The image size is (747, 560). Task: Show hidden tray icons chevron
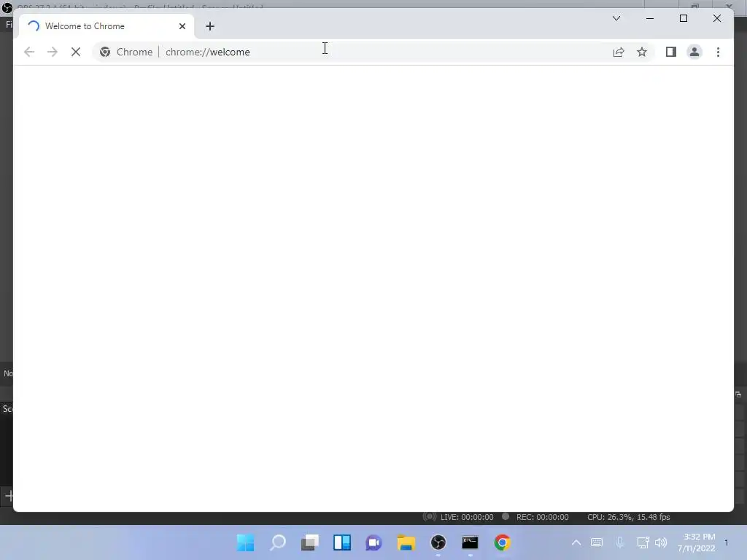(x=576, y=542)
